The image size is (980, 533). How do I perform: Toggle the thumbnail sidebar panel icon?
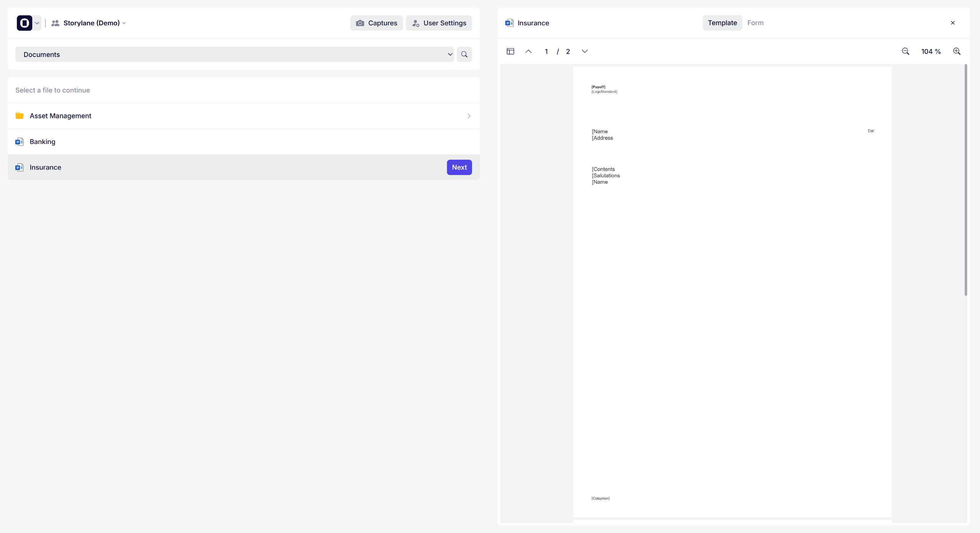click(x=510, y=51)
